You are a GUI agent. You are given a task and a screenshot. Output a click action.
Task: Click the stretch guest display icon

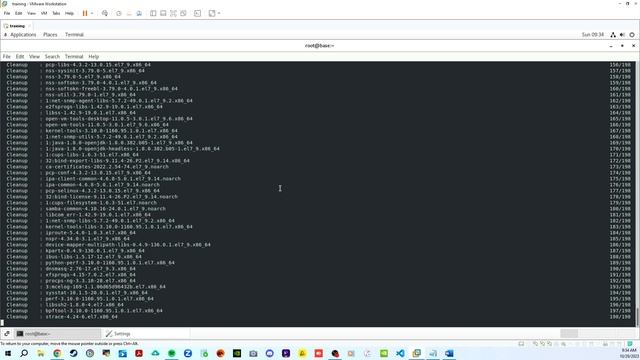pos(212,13)
